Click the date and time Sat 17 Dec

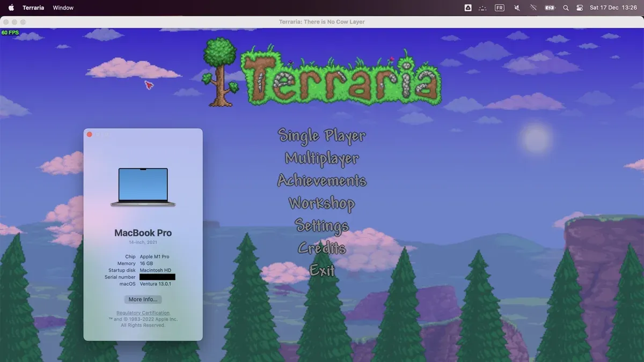pyautogui.click(x=613, y=8)
